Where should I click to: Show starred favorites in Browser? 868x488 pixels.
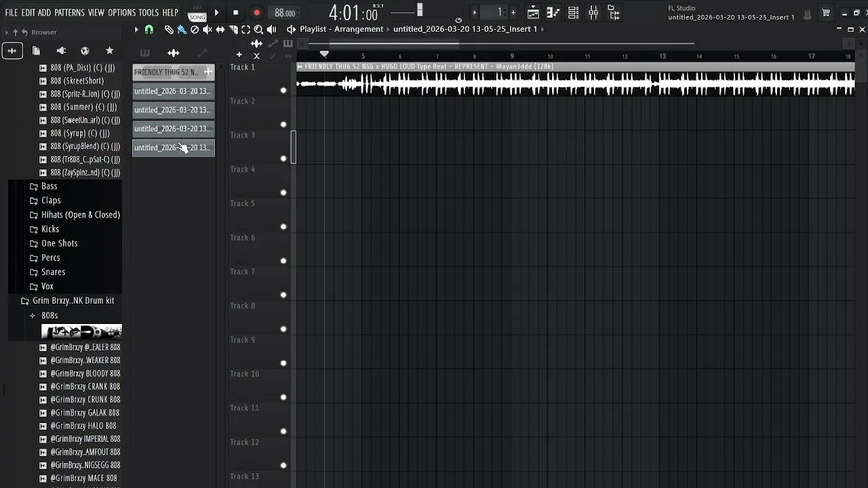tap(109, 51)
